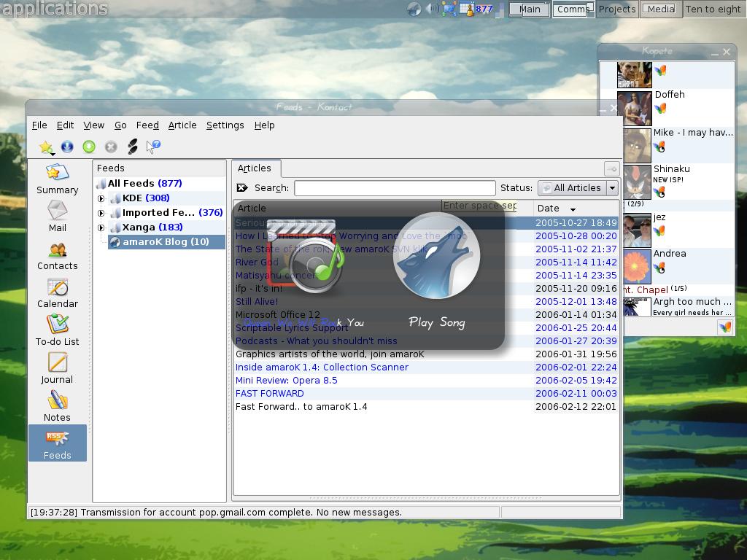Open the File menu

coord(39,125)
